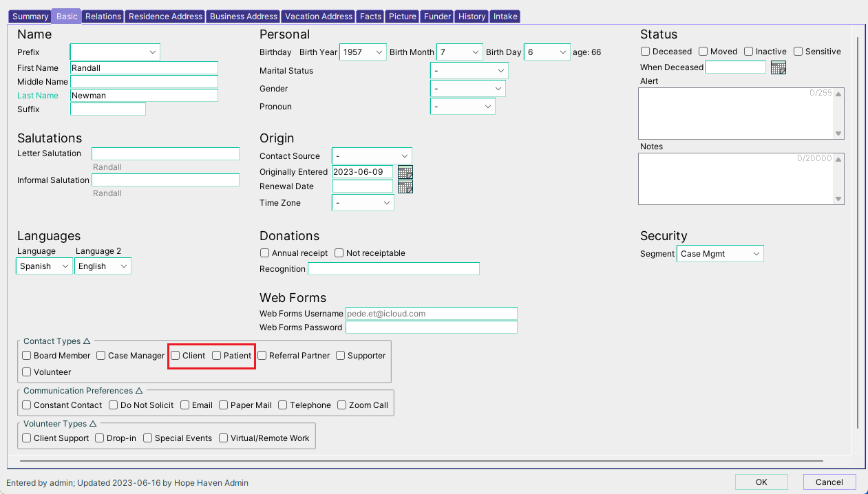
Task: Collapse the Communication Preferences section triangle
Action: point(139,391)
